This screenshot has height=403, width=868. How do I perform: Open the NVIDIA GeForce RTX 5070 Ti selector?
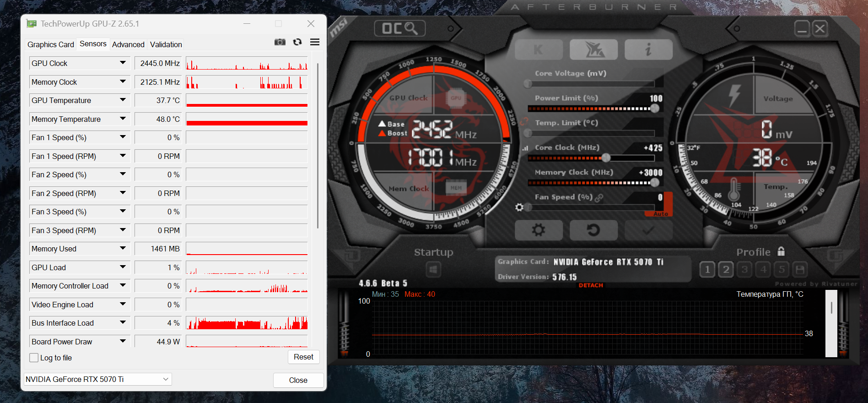point(98,379)
